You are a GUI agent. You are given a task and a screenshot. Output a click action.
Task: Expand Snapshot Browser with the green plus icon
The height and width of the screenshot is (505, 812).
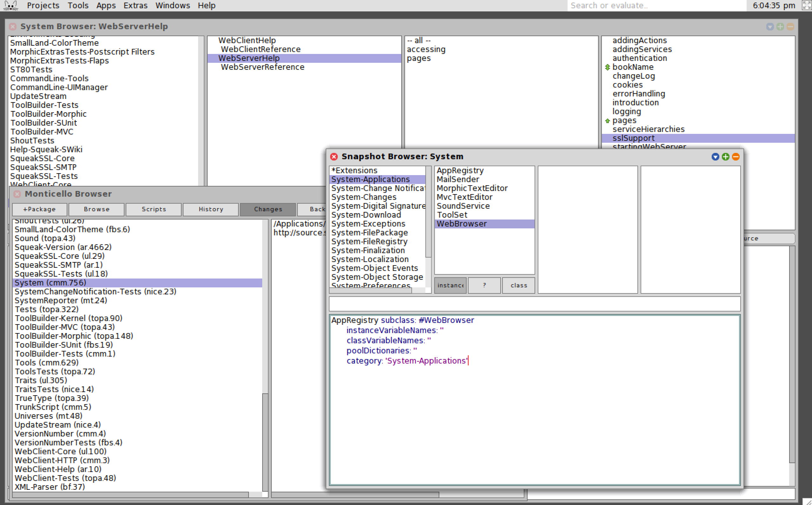(x=725, y=157)
